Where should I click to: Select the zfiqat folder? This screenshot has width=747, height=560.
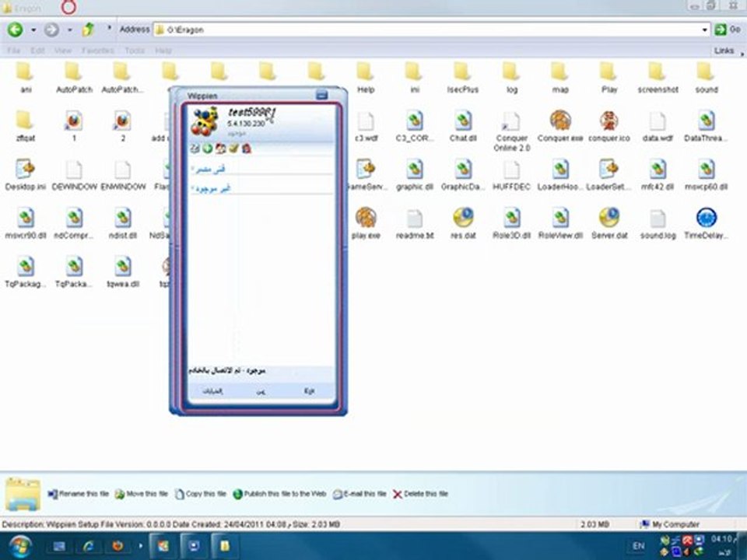[x=25, y=126]
